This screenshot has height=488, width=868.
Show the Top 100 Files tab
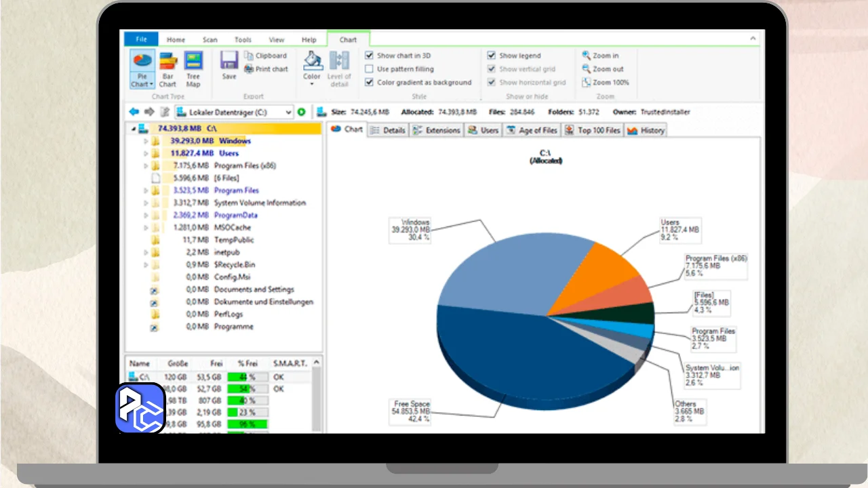(x=593, y=130)
